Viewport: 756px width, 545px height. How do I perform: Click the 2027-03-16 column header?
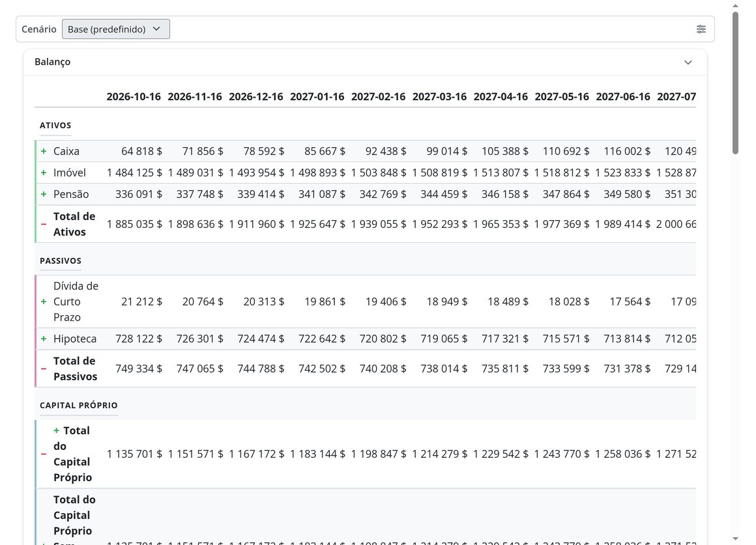pyautogui.click(x=440, y=96)
